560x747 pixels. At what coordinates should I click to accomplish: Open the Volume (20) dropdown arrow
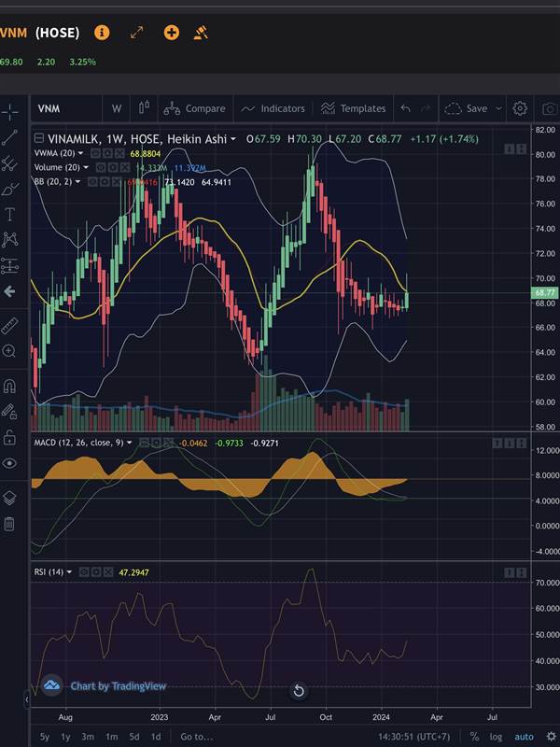(86, 167)
